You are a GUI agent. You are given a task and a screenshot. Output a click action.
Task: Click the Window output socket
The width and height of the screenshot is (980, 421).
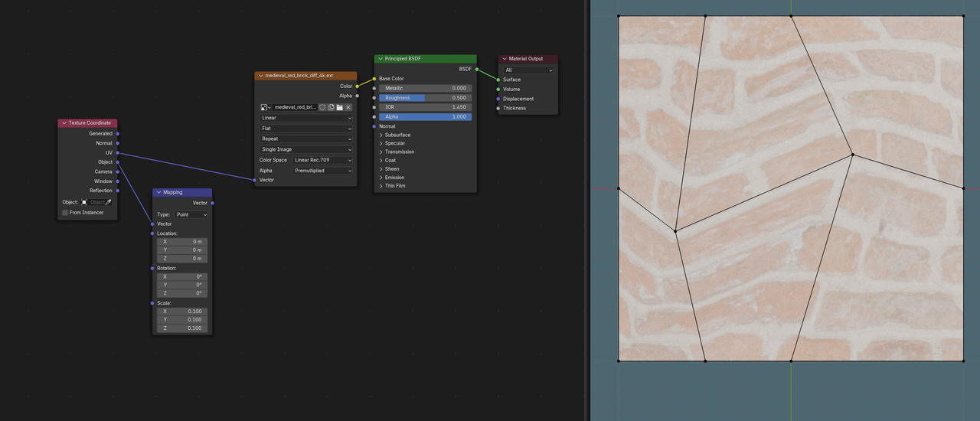tap(117, 181)
